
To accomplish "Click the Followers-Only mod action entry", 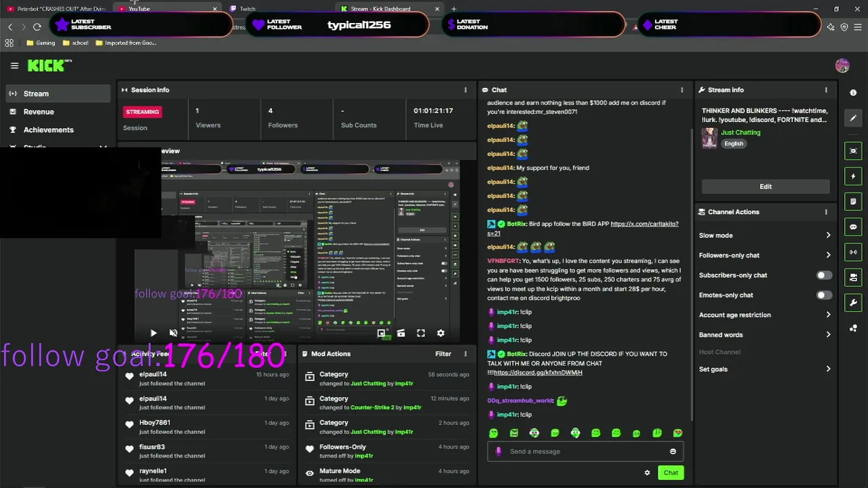I will point(387,451).
